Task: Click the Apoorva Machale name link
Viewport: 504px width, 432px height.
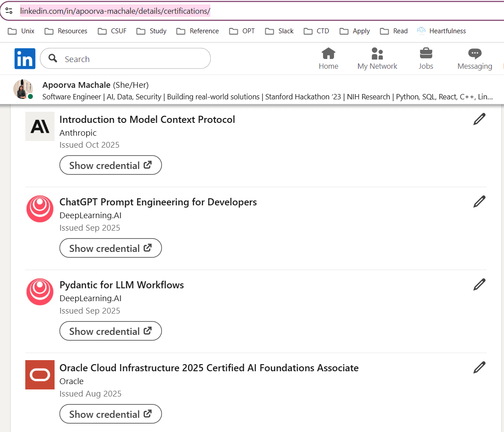Action: [x=76, y=85]
